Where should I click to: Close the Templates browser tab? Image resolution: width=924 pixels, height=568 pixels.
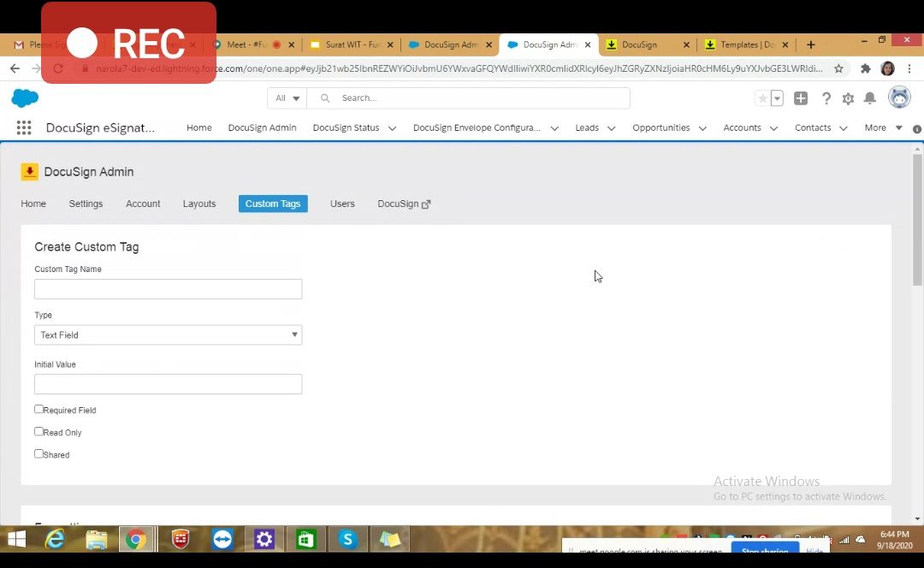[x=785, y=44]
